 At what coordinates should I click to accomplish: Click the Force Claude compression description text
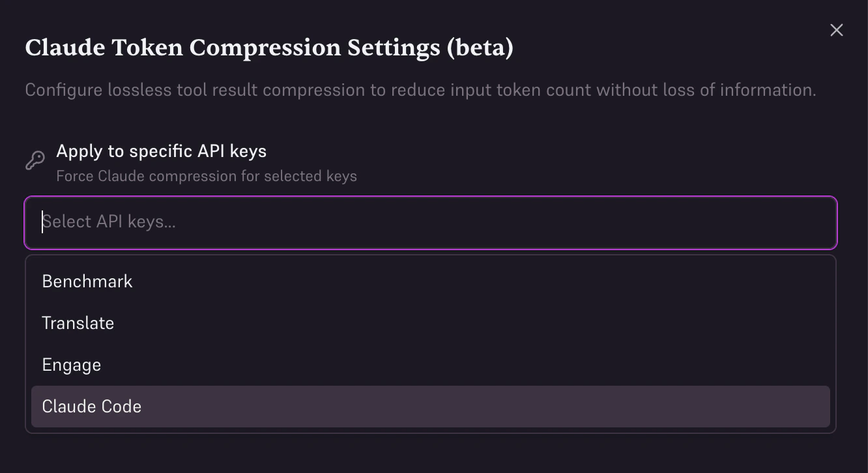tap(206, 176)
